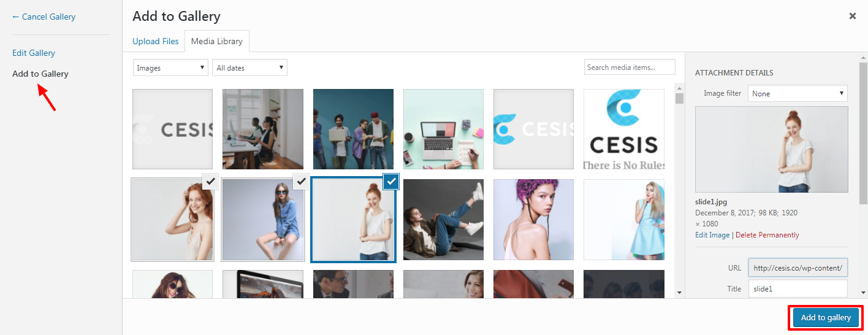Uncheck the selected slide1 image checkmark
Viewport: 868px width, 335px height.
[391, 181]
